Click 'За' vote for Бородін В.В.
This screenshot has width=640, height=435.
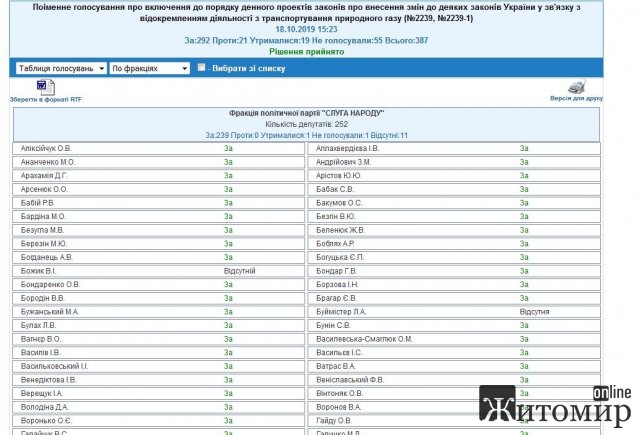[x=228, y=298]
